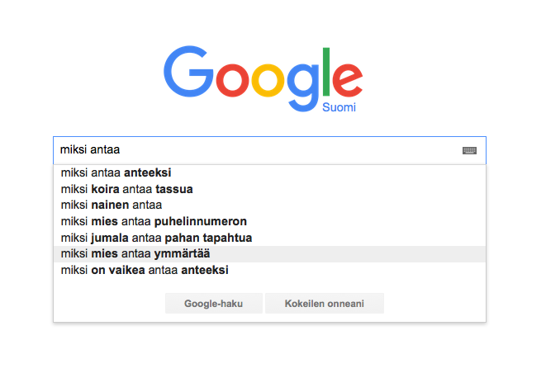Click the green letter l in logo
546x392 pixels.
[x=326, y=72]
